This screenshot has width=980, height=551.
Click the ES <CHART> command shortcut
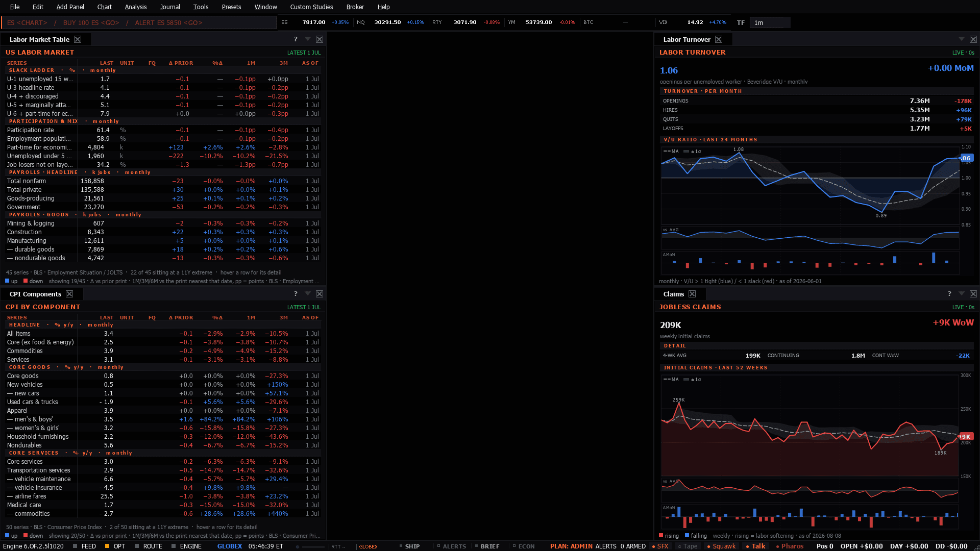click(27, 22)
